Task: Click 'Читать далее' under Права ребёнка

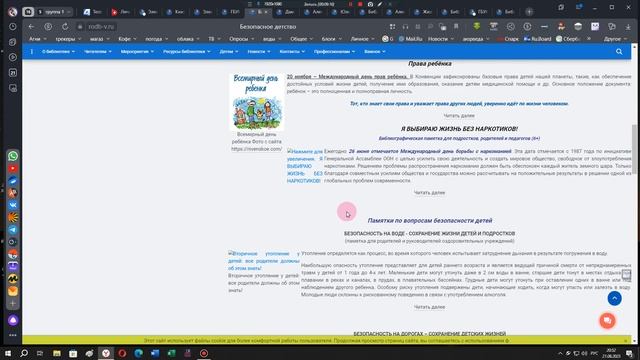Action: click(x=459, y=116)
